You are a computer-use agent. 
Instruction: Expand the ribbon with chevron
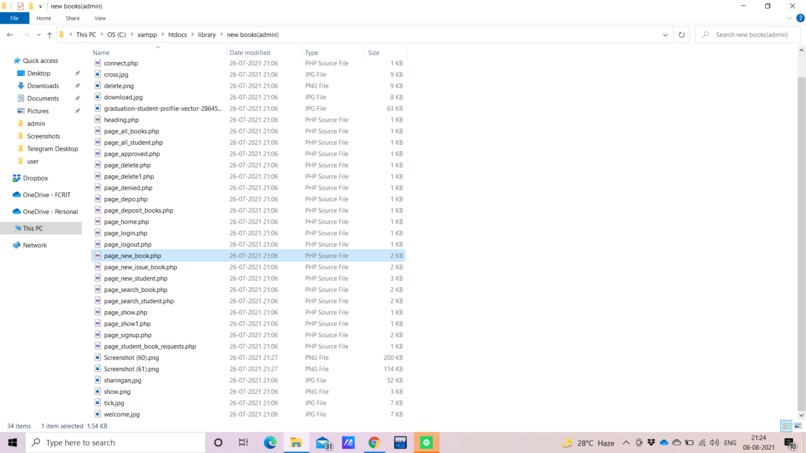790,18
